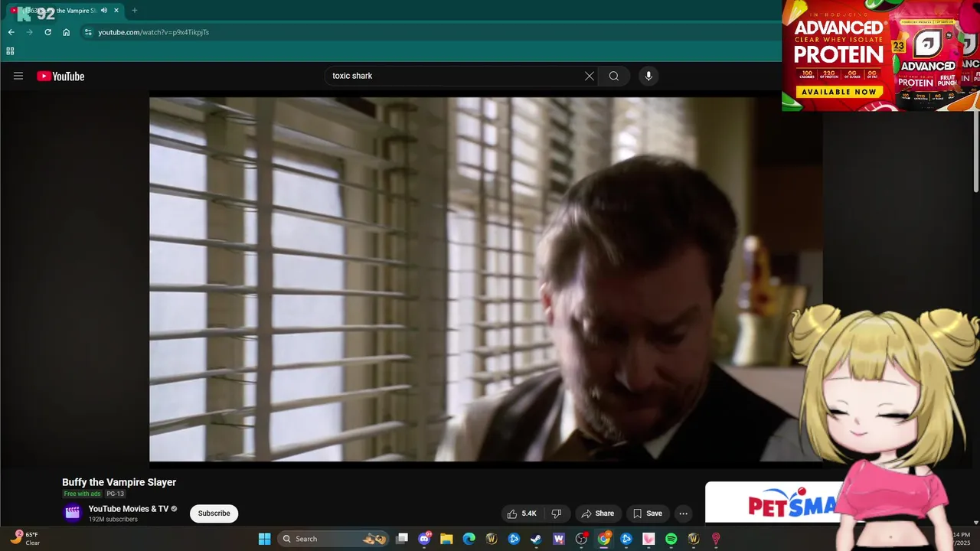The image size is (980, 551).
Task: Reload the YouTube page
Action: 47,32
